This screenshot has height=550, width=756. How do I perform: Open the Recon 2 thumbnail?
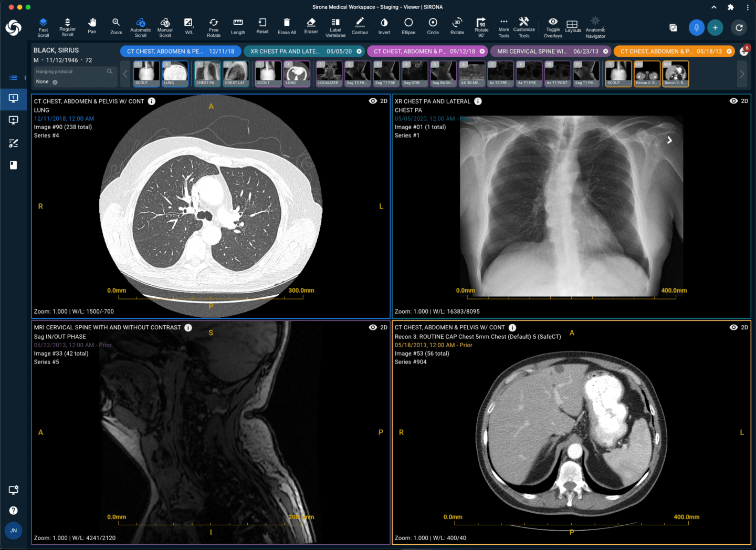click(647, 74)
